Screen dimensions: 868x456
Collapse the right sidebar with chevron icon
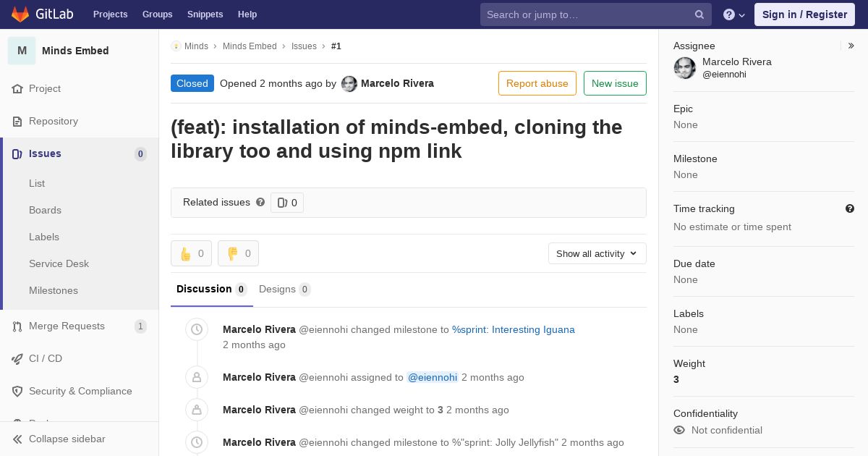pos(851,46)
